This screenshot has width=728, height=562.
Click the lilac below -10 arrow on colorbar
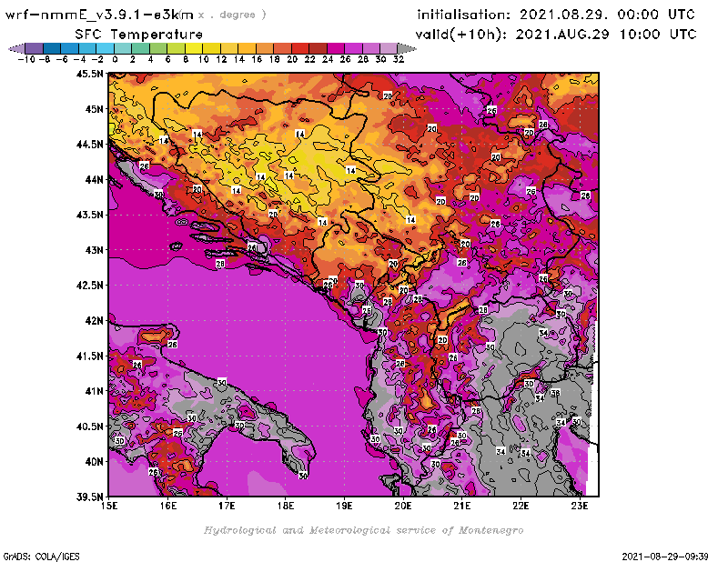click(x=17, y=48)
